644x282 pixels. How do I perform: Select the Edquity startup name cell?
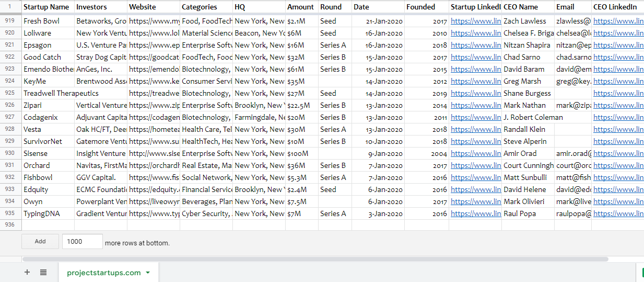48,189
